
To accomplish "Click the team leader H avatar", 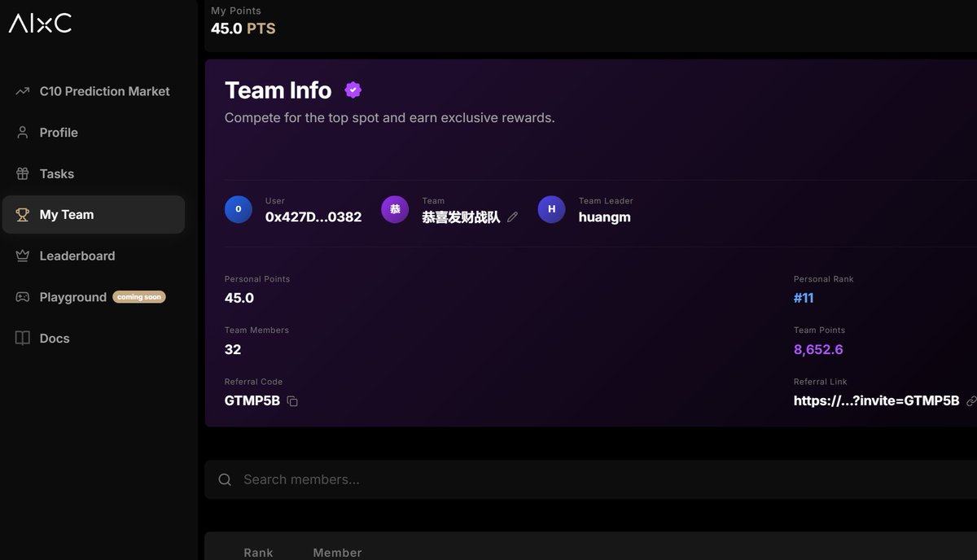I will point(551,209).
